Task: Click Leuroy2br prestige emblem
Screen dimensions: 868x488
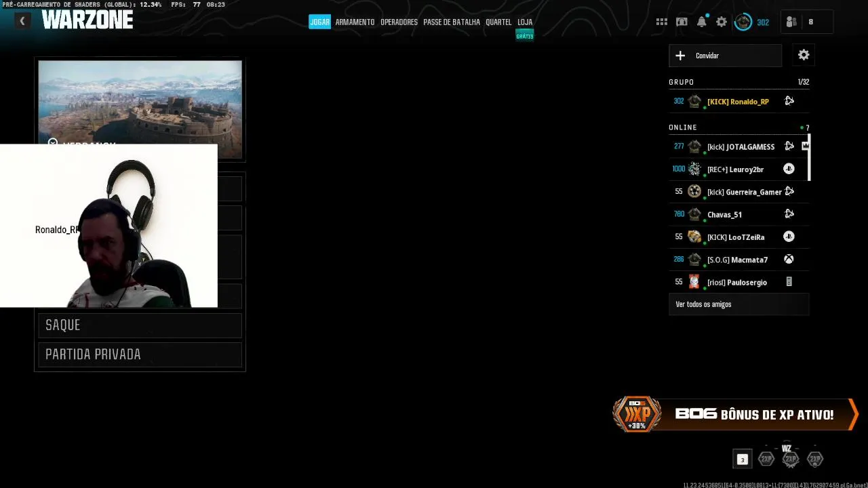Action: pos(694,169)
